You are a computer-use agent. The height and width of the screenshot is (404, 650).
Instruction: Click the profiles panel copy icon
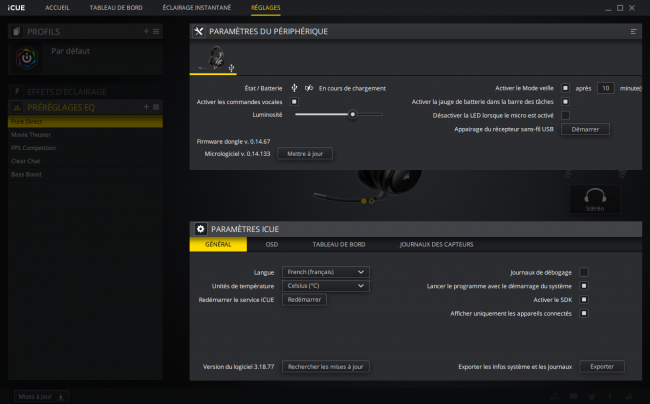[x=17, y=31]
